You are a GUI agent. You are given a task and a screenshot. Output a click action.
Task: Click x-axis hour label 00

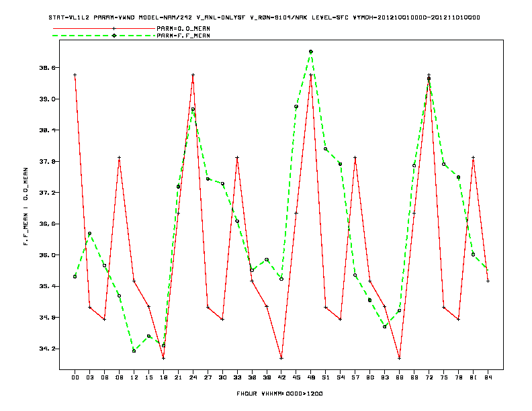(x=75, y=377)
